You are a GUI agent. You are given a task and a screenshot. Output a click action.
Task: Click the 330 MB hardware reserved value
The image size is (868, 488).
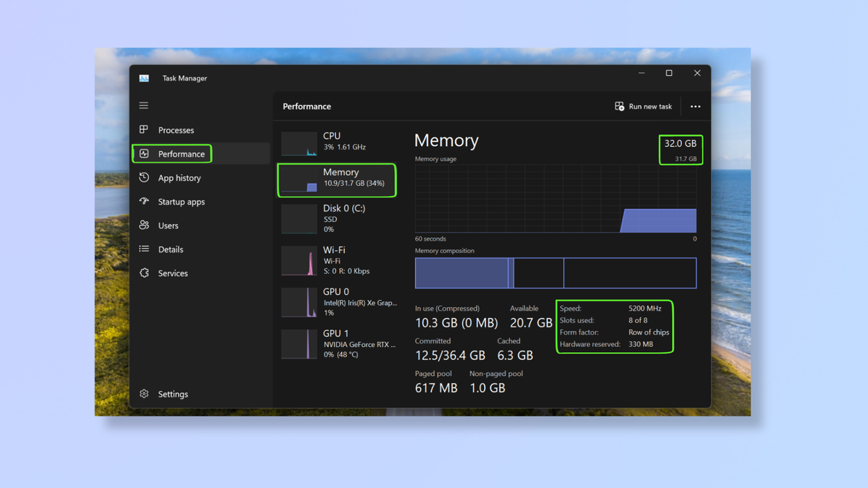[641, 344]
